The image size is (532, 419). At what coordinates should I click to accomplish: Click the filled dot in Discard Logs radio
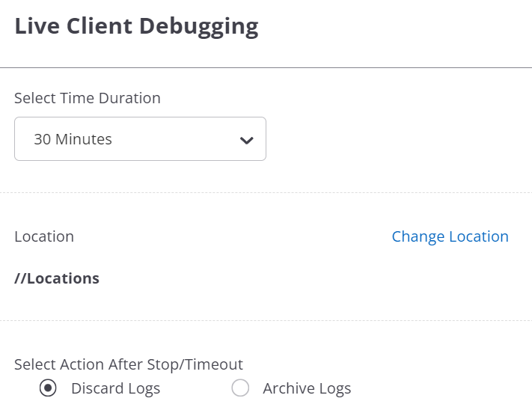click(x=48, y=388)
